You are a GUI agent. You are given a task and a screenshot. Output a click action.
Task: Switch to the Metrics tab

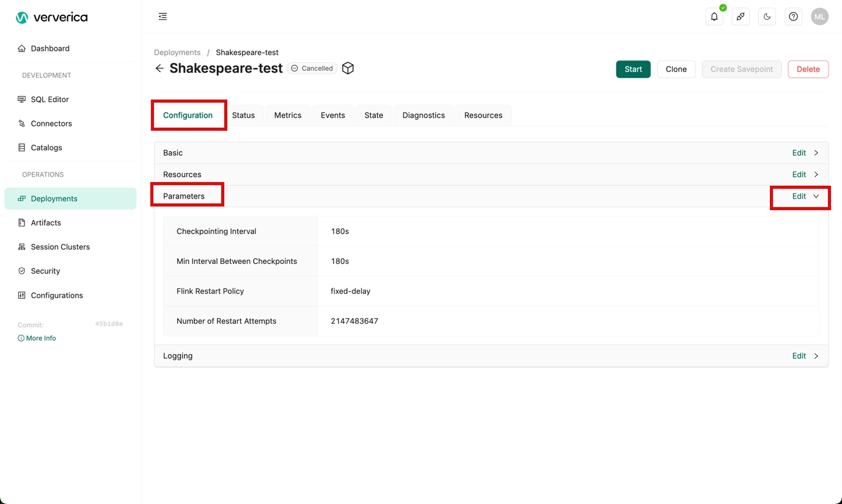[x=288, y=115]
